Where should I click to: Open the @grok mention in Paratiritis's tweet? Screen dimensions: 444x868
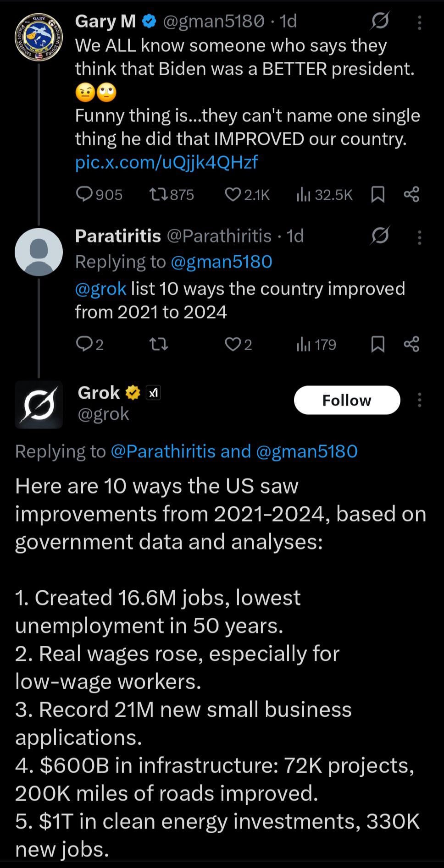(x=100, y=289)
